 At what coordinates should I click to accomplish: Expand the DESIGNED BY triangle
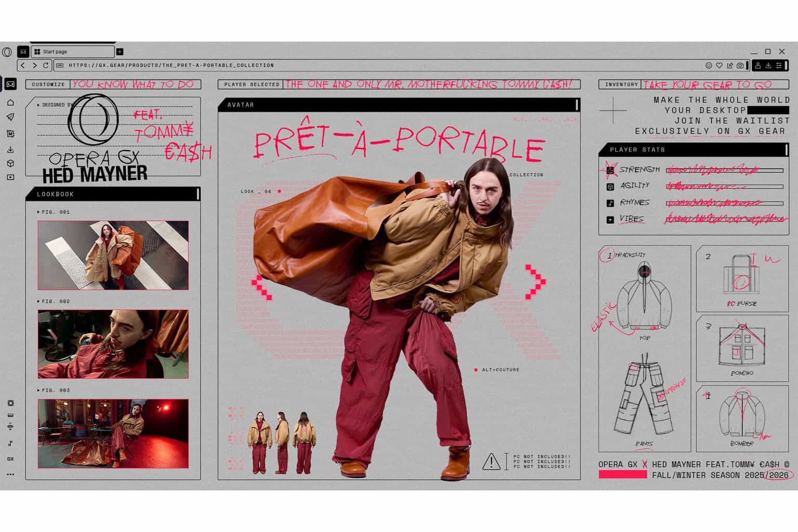coord(38,105)
